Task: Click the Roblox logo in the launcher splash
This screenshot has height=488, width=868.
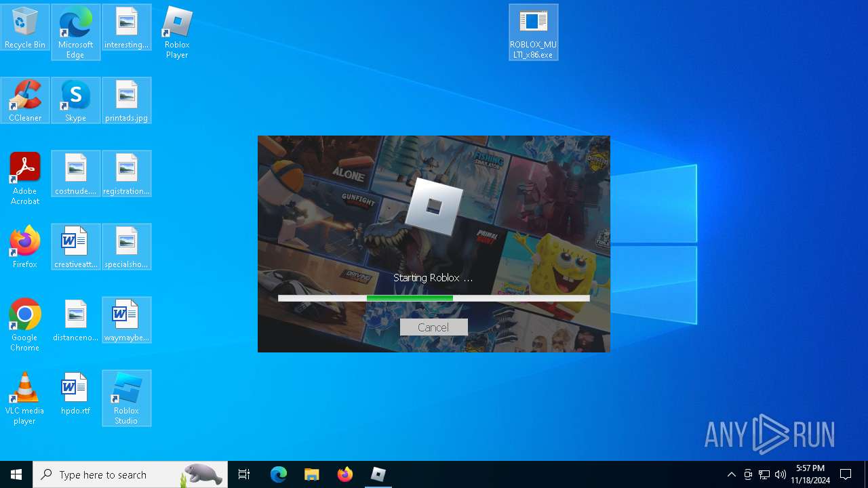Action: 434,206
